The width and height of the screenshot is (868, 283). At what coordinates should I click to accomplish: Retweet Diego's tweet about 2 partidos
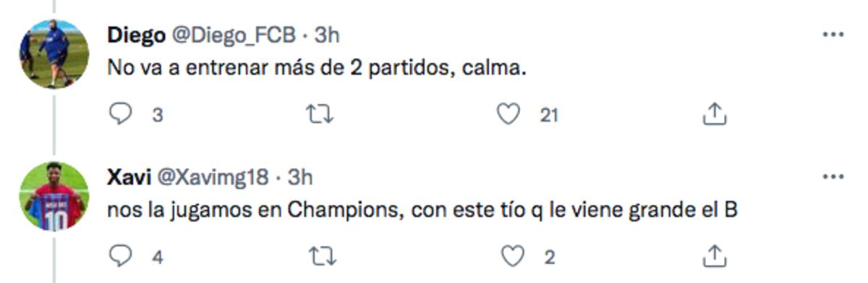point(320,114)
